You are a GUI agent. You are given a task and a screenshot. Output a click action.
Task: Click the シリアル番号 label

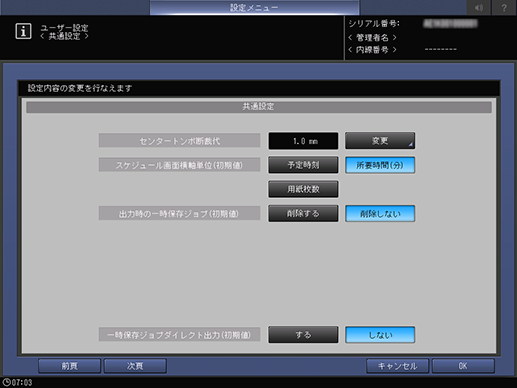[374, 24]
